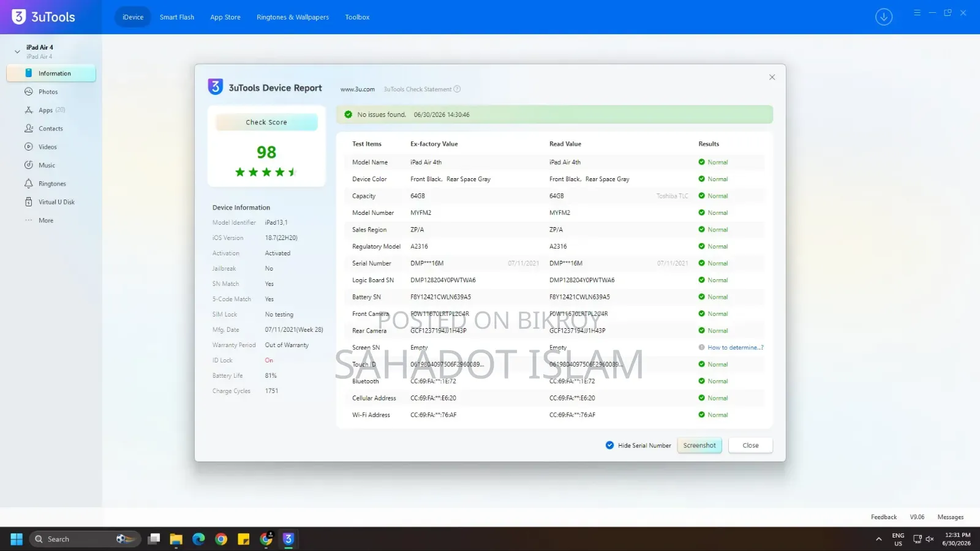The width and height of the screenshot is (980, 551).
Task: Collapse the iPad Air 4 device tree
Action: [17, 51]
